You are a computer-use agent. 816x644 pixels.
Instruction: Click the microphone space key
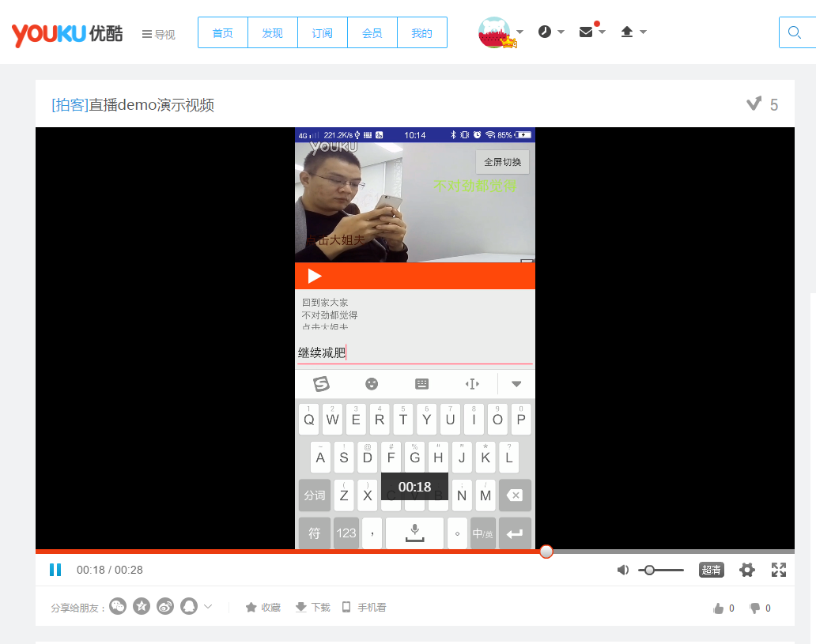415,533
